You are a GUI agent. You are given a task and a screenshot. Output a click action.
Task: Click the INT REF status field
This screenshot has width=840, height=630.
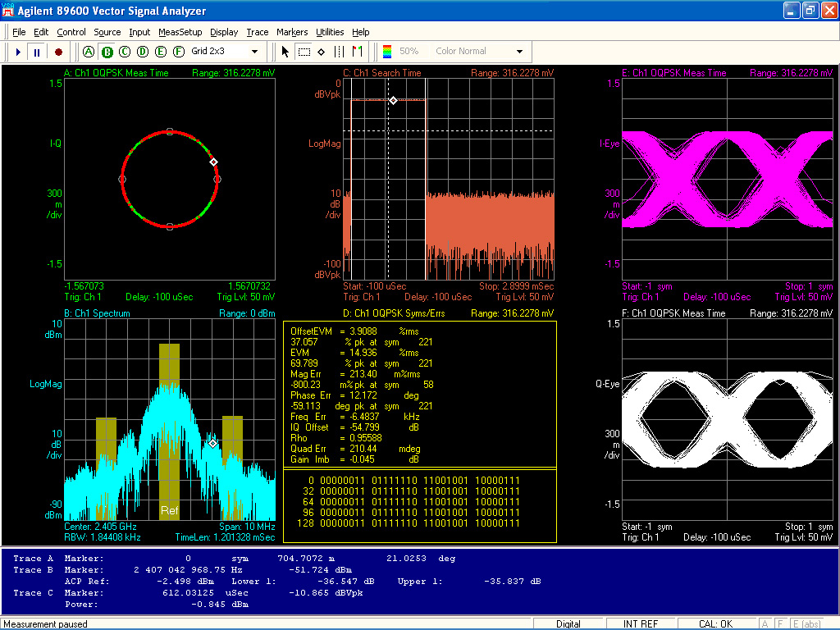tap(640, 624)
